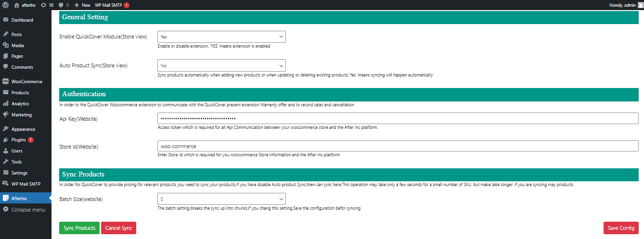The height and width of the screenshot is (239, 644).
Task: Click the WP Mail SMTP red alert badge
Action: pos(127,5)
